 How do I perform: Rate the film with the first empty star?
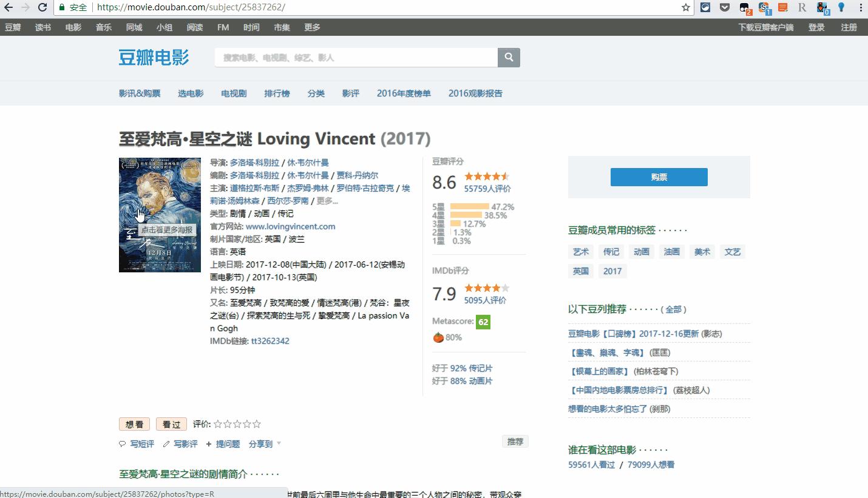coord(218,424)
